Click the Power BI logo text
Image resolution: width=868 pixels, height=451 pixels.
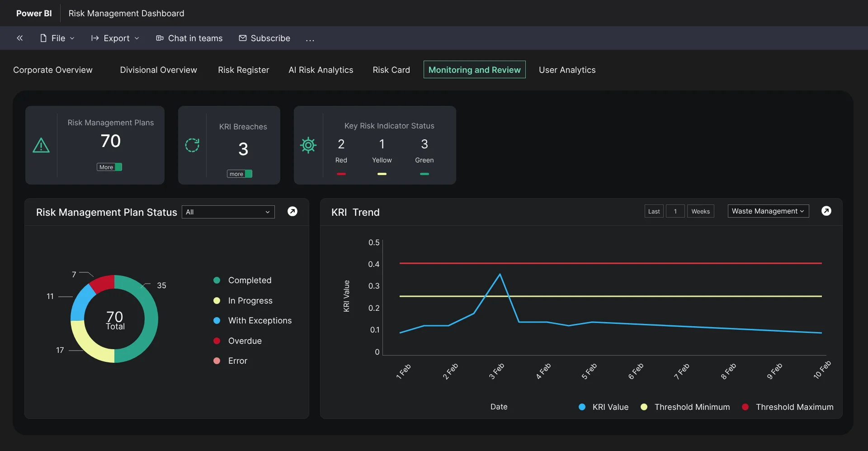(x=34, y=13)
